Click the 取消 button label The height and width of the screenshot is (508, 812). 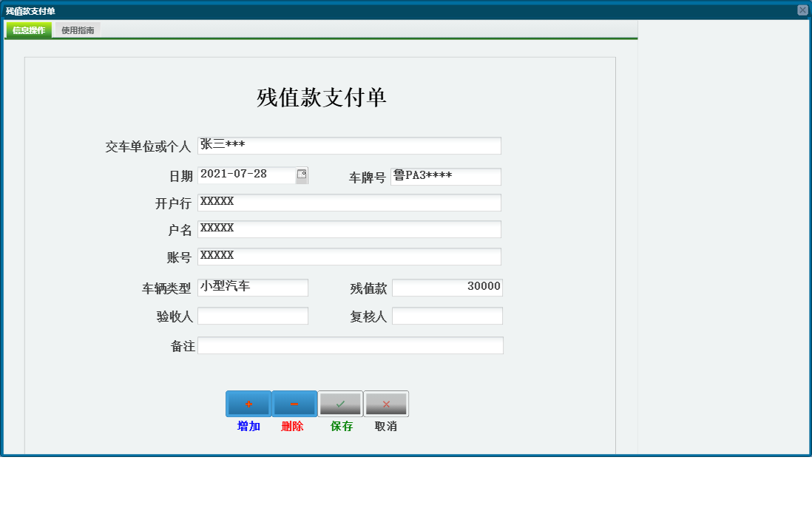tap(385, 427)
